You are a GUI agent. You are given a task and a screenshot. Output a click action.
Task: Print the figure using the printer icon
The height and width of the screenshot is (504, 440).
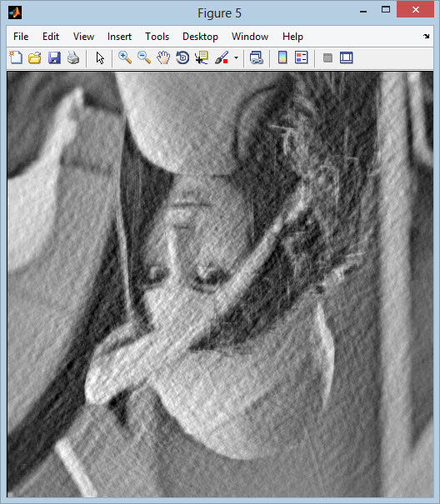pyautogui.click(x=73, y=57)
